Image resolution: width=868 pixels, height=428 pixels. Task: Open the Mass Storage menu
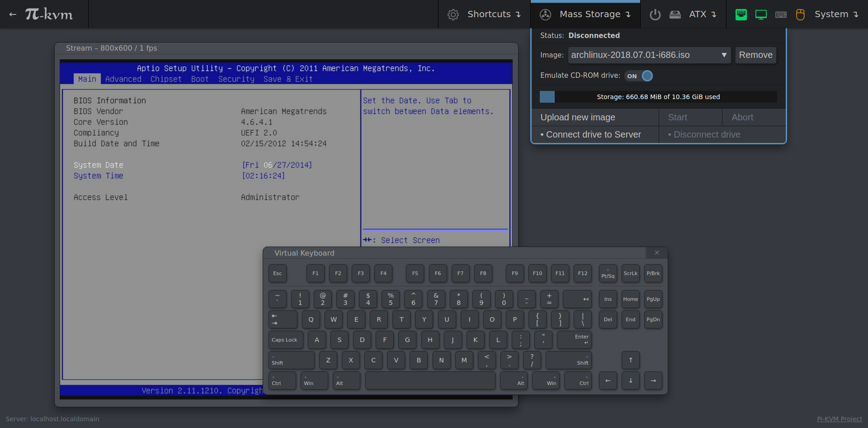(x=585, y=14)
